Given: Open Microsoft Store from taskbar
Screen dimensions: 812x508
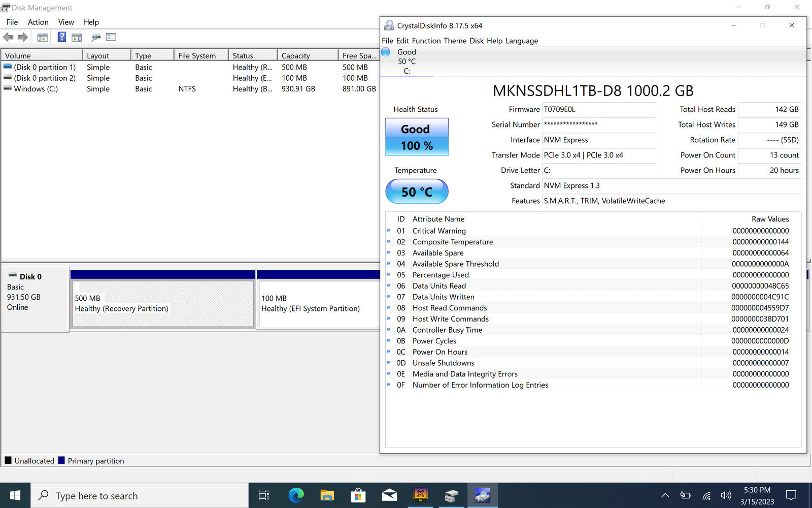Looking at the screenshot, I should pos(358,495).
